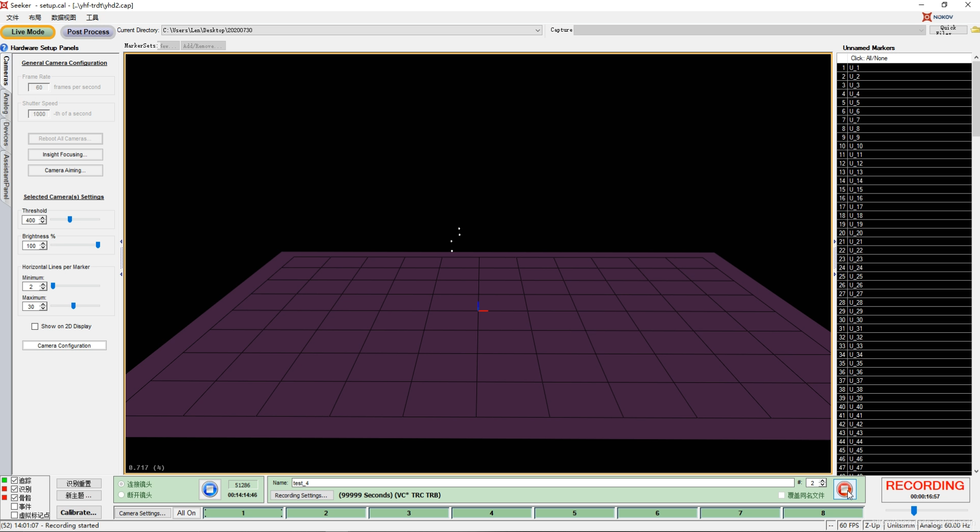Toggle the 追踪 checkbox
This screenshot has height=532, width=980.
click(x=14, y=480)
